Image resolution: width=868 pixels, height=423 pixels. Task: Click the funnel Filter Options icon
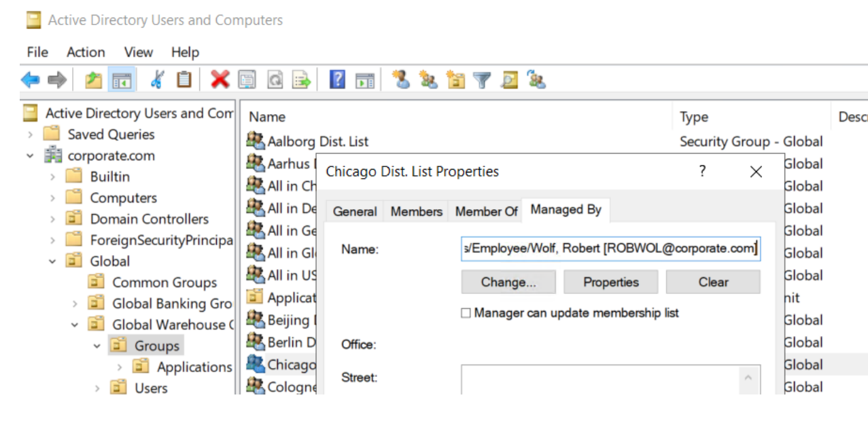click(482, 80)
